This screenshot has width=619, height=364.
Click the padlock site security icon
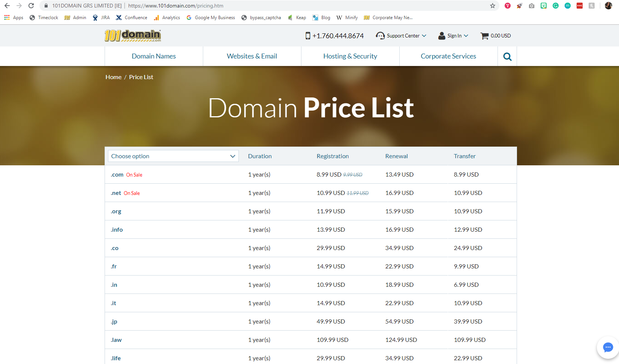(46, 6)
